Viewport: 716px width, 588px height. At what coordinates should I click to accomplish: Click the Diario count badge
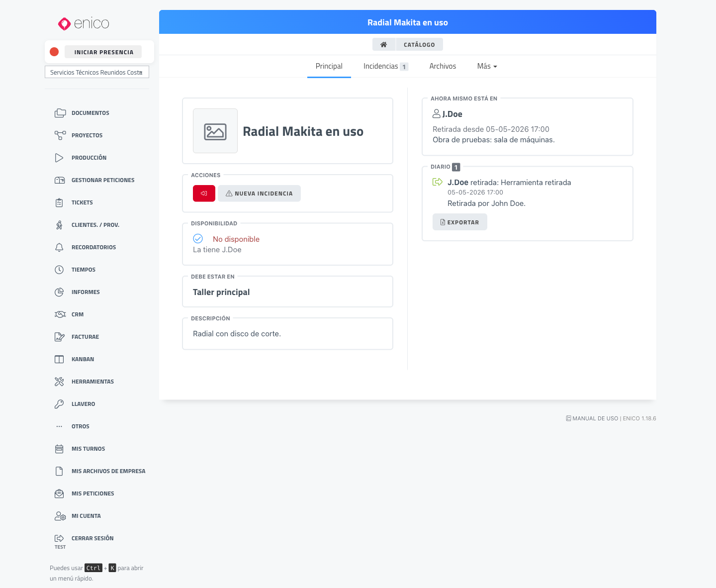tap(456, 167)
